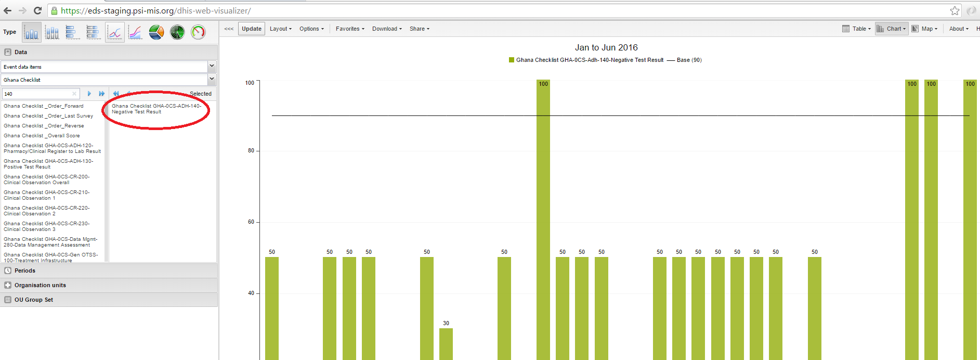Open the Favorites menu
The image size is (980, 360).
click(x=349, y=29)
